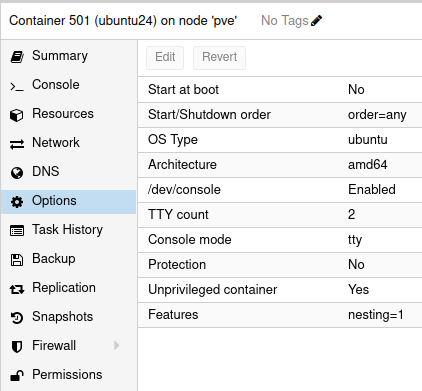Select the Console mode row

(x=280, y=240)
